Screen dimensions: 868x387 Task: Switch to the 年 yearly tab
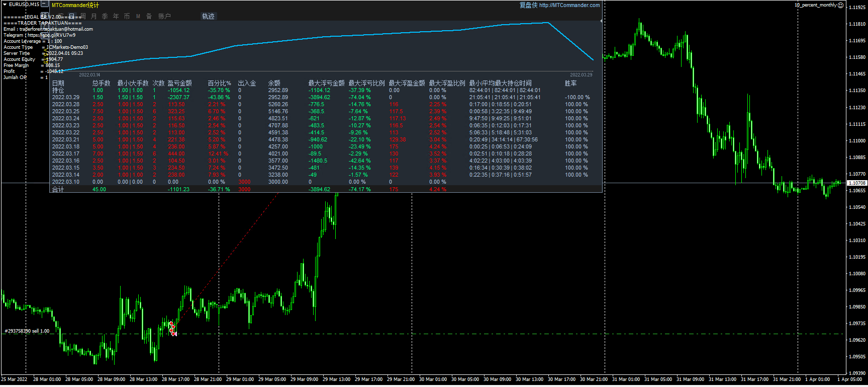(116, 16)
